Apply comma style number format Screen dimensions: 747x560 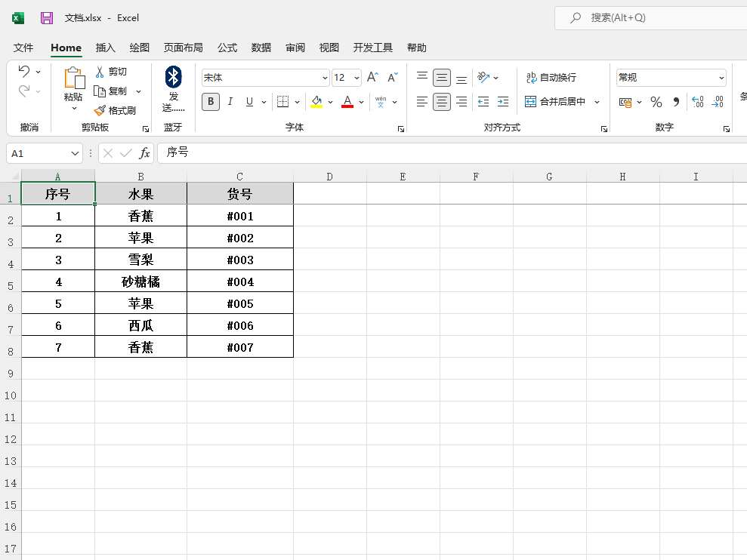tap(676, 102)
